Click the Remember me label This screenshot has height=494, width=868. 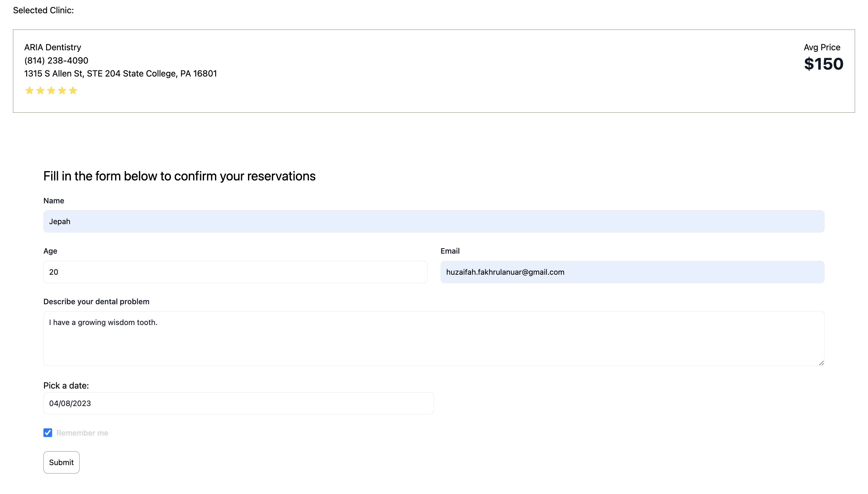[x=82, y=433]
